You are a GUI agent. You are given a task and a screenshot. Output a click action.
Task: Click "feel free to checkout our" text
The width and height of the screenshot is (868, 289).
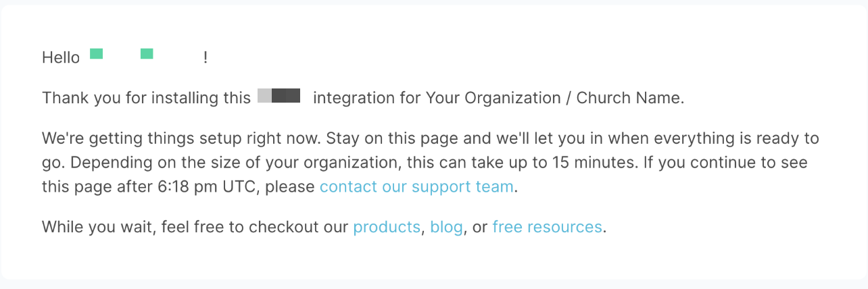(254, 227)
